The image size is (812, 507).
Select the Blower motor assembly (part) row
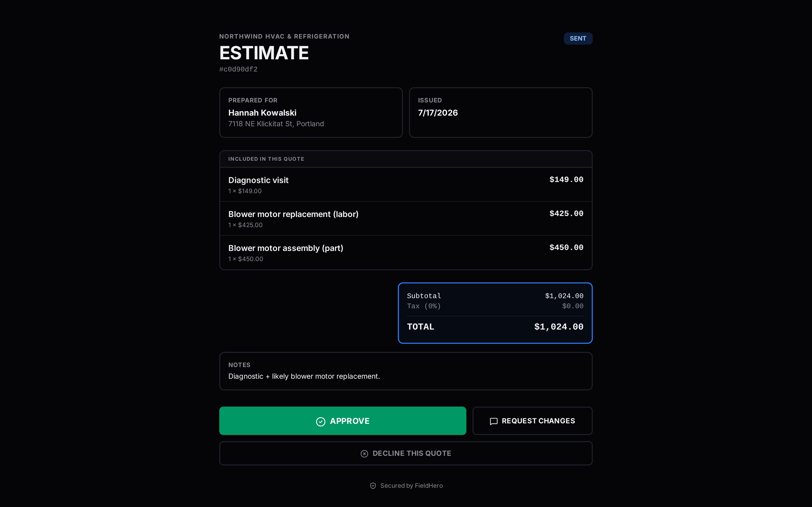click(x=406, y=252)
